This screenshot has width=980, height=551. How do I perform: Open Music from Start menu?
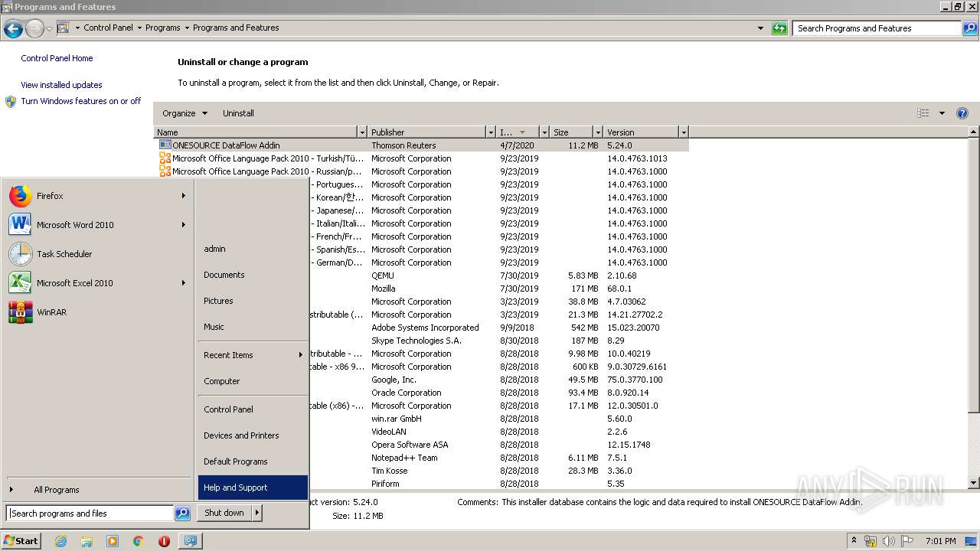tap(214, 327)
